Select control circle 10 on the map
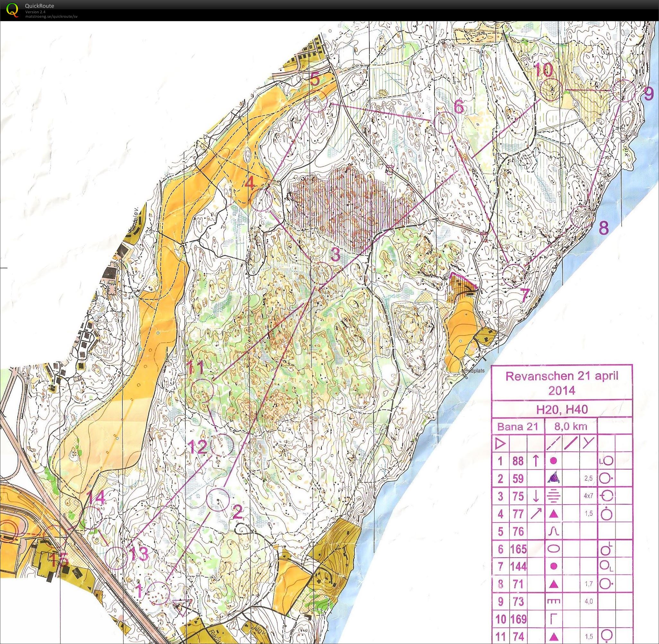The image size is (659, 644). [x=551, y=90]
